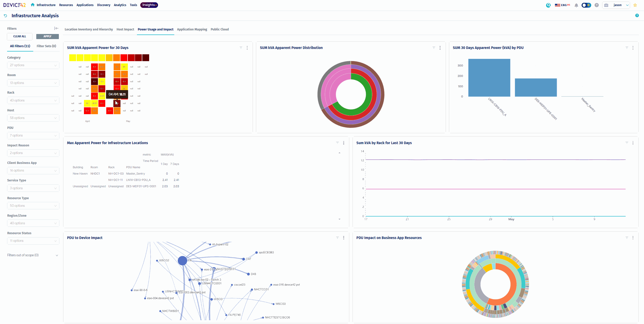Switch to the Host Impact tab
Viewport: 644px width, 324px height.
coord(125,29)
